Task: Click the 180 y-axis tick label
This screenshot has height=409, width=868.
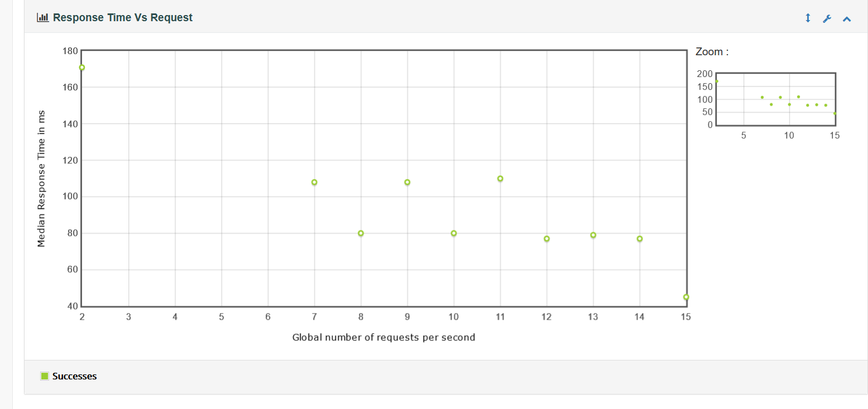Action: (70, 51)
